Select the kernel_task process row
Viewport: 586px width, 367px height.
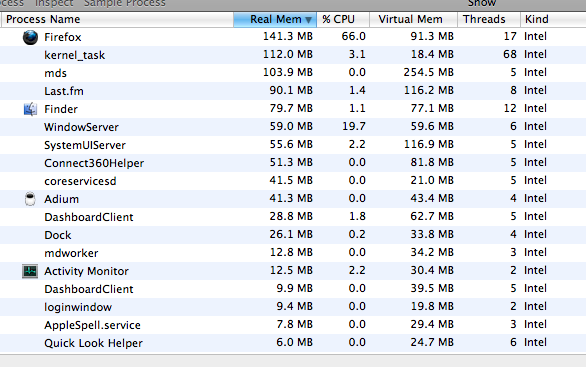click(x=293, y=55)
